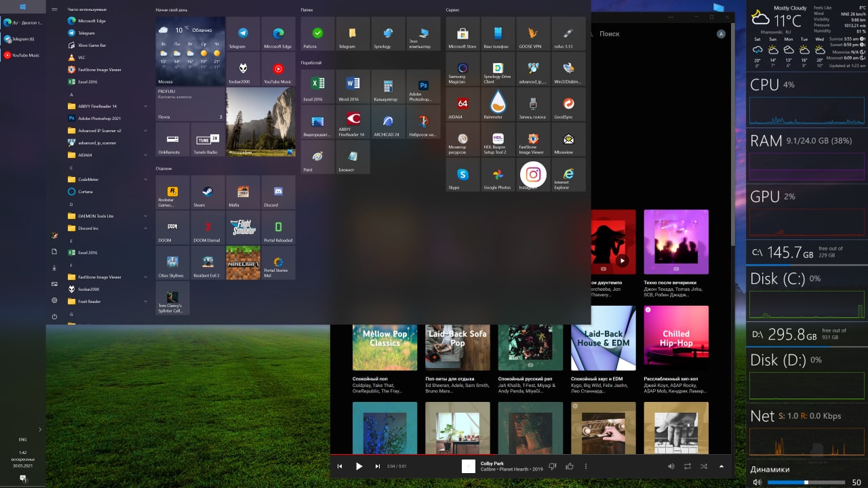Viewport: 868px width, 488px height.
Task: Open the Москва weather live tile
Action: pos(190,52)
